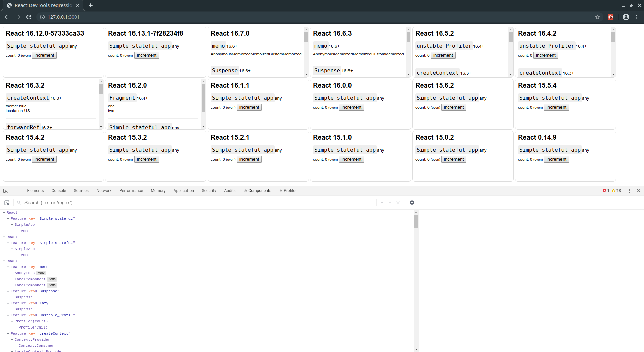Open DevTools customize menu
644x352 pixels.
[629, 191]
